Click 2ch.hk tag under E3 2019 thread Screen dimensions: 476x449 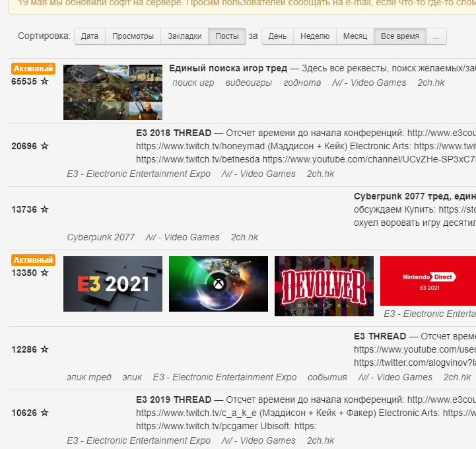click(x=320, y=441)
